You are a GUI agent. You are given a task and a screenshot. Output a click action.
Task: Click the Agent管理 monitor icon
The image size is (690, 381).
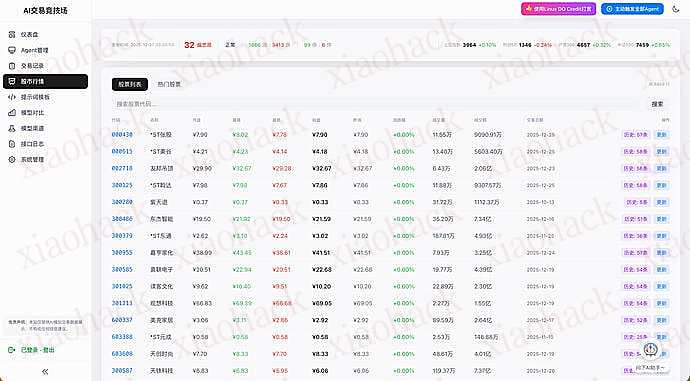[12, 50]
